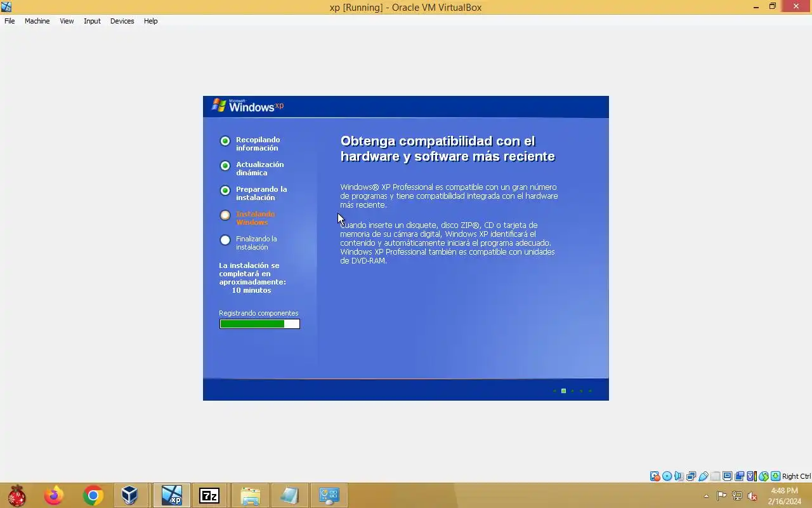Click the Preparando la instalación step indicator
This screenshot has height=508, width=812.
[225, 190]
